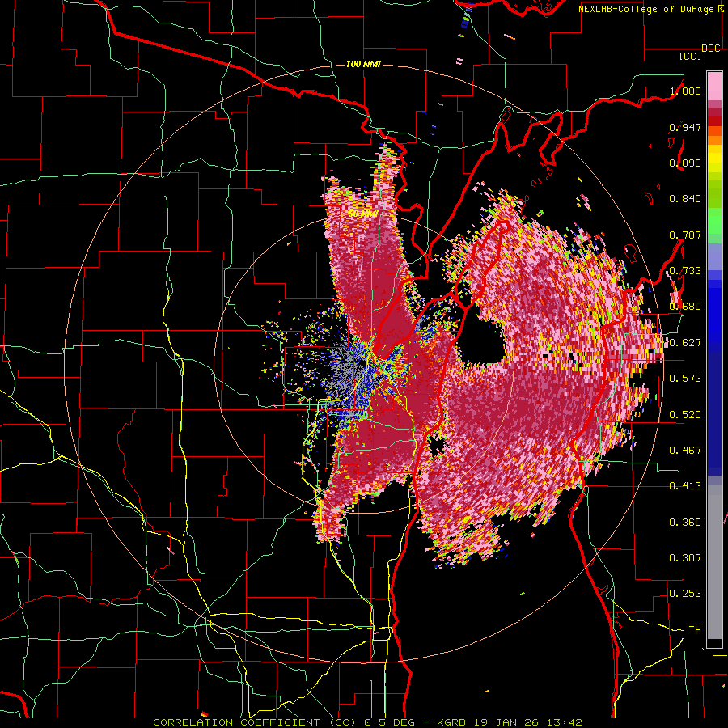Select the 0.733 scale value
The width and height of the screenshot is (728, 728).
(685, 271)
